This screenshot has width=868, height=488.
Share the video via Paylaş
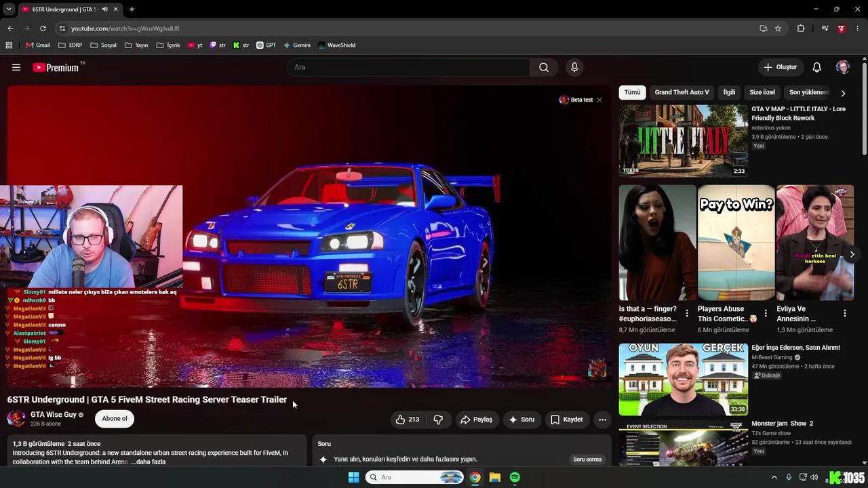477,420
